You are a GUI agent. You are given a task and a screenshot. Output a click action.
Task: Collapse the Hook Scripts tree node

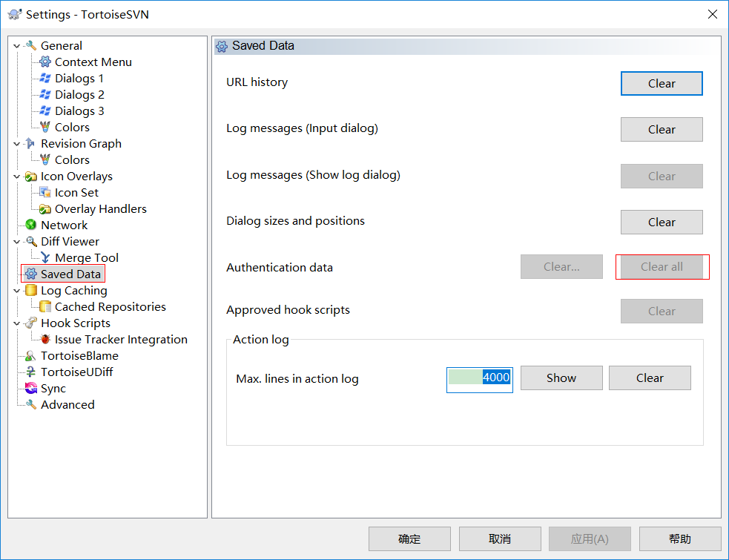tap(17, 323)
